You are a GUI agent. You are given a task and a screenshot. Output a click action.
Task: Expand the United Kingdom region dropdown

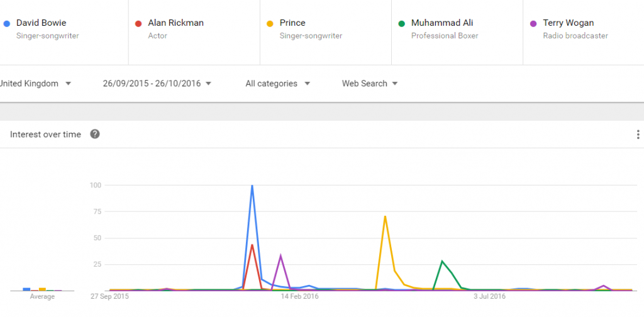pos(35,84)
